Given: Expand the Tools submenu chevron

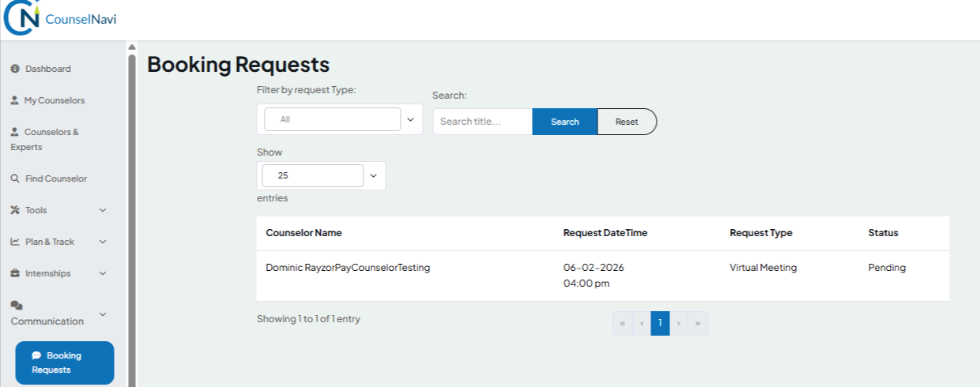Looking at the screenshot, I should [103, 210].
